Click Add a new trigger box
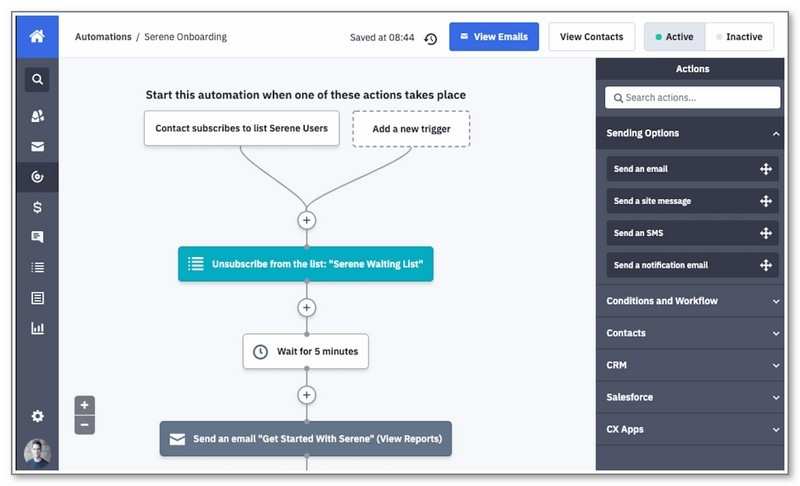 tap(411, 129)
